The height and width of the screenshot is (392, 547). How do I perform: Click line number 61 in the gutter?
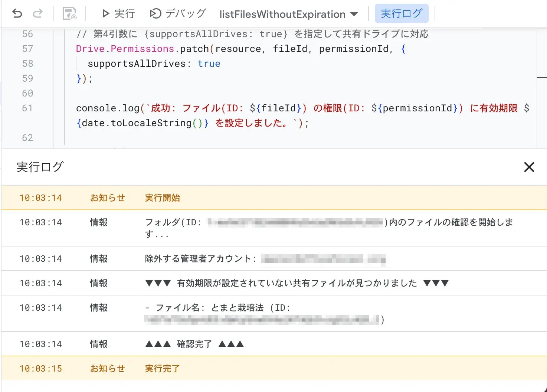pos(27,108)
